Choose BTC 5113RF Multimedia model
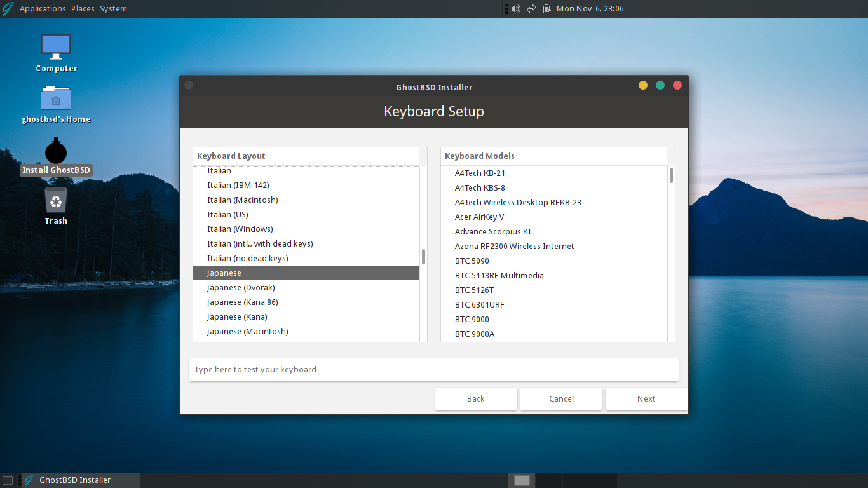This screenshot has height=488, width=868. pos(554,276)
